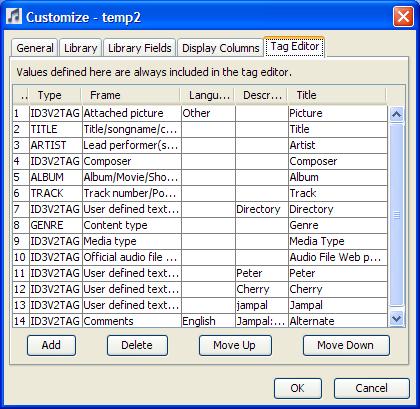Screen dimensions: 420x409
Task: Click the vertical scrollbar thumb
Action: [396, 215]
